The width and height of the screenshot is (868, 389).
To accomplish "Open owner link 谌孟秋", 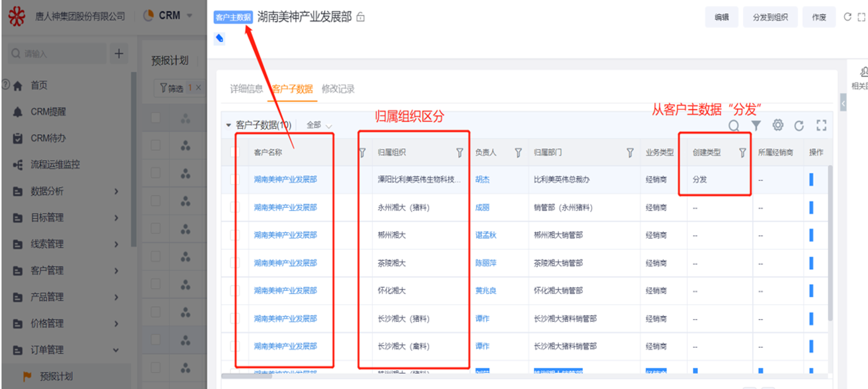I will tap(486, 235).
